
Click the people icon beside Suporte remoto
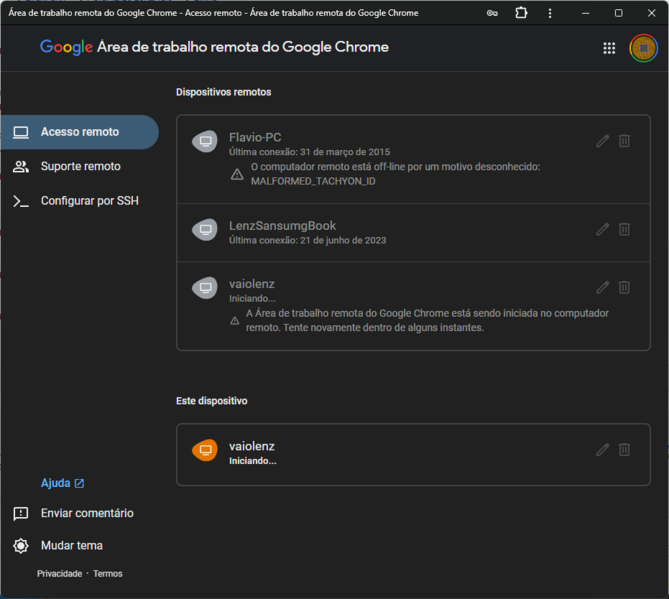20,166
